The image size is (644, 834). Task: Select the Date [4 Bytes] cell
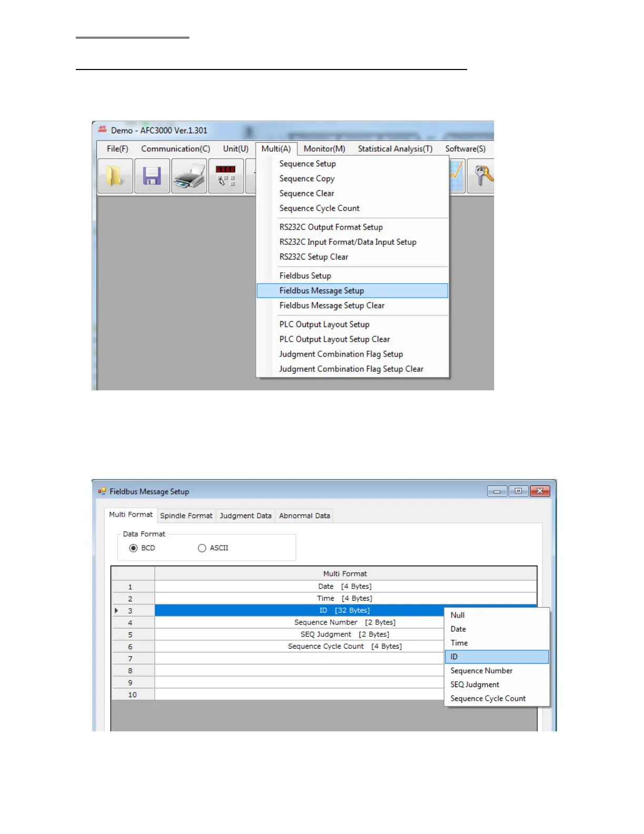pyautogui.click(x=345, y=586)
